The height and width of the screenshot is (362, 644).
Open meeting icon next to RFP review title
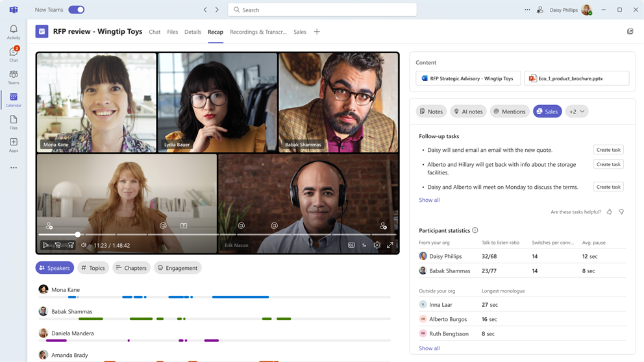point(42,31)
